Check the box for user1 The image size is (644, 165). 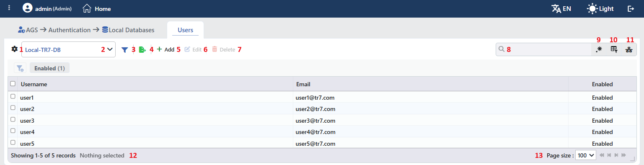coord(13,97)
